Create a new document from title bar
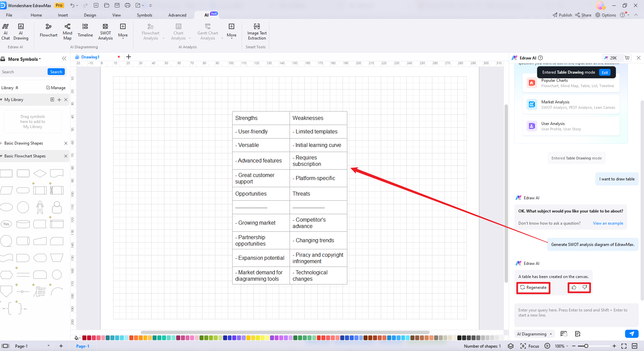Viewport: 644px width, 351px height. click(96, 5)
